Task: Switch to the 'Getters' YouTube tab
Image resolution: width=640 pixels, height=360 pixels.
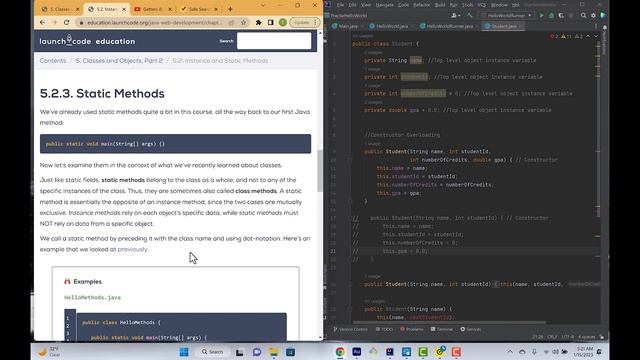Action: coord(153,9)
